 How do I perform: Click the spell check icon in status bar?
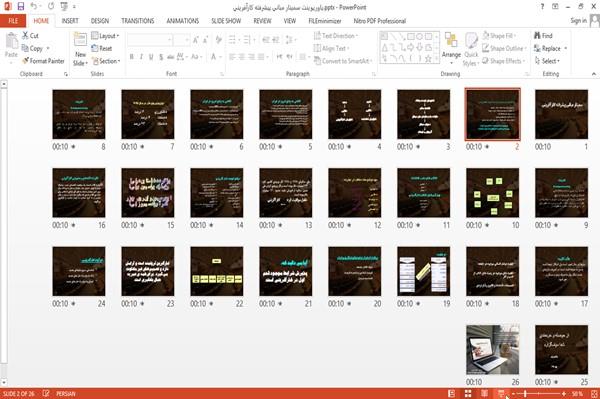tap(46, 393)
